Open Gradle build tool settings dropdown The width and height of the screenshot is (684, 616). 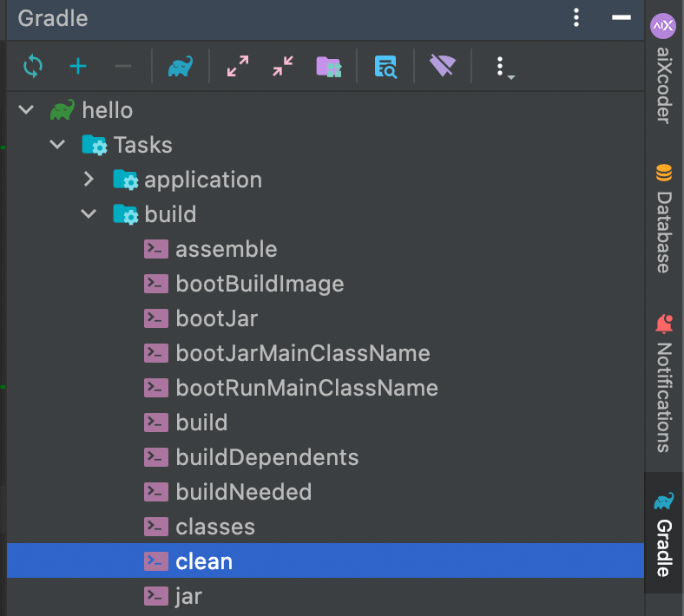(504, 68)
